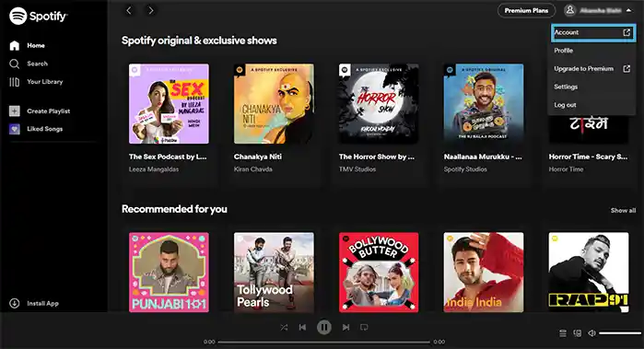Go forward with right arrow
644x349 pixels.
click(x=151, y=10)
